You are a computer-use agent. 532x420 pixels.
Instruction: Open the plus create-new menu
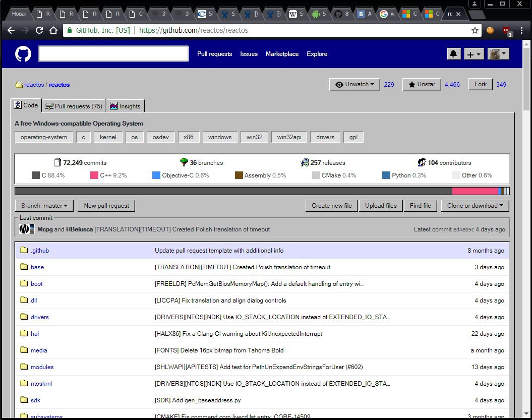pyautogui.click(x=474, y=54)
